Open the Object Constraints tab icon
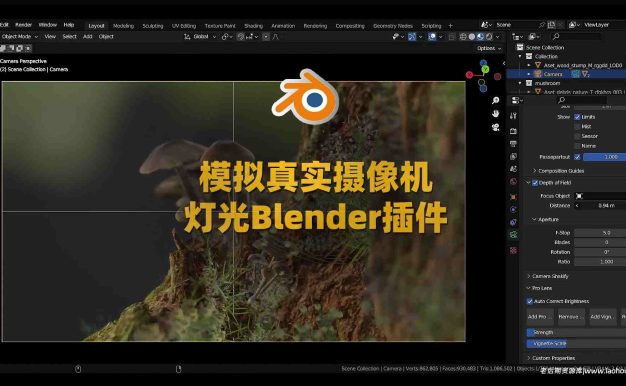The width and height of the screenshot is (626, 386). click(x=513, y=222)
